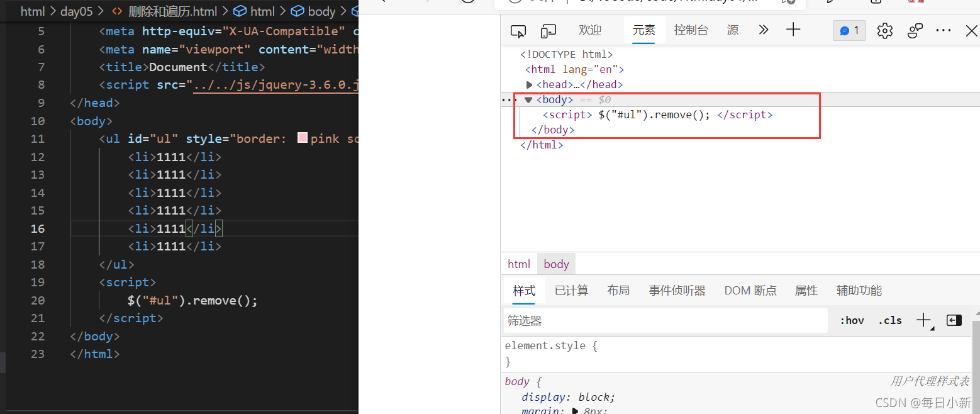Select the html lang="en" line in the DOM tree
Image resolution: width=980 pixels, height=414 pixels.
[575, 70]
